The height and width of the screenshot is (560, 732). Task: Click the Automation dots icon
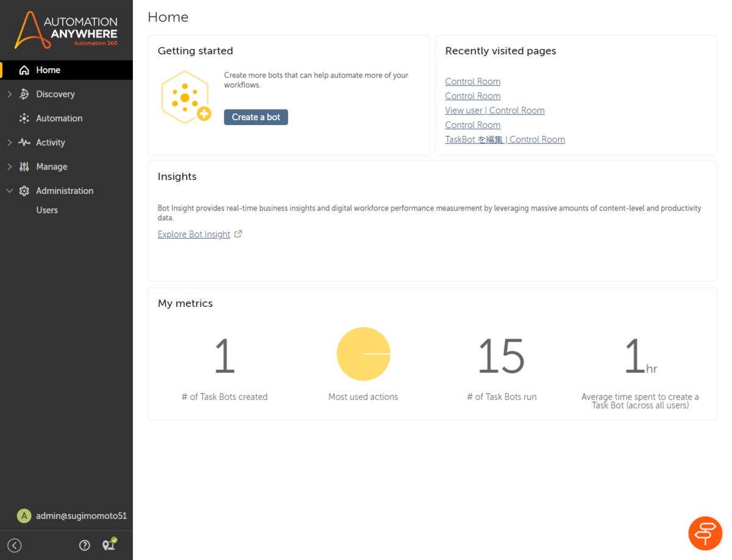pos(24,118)
